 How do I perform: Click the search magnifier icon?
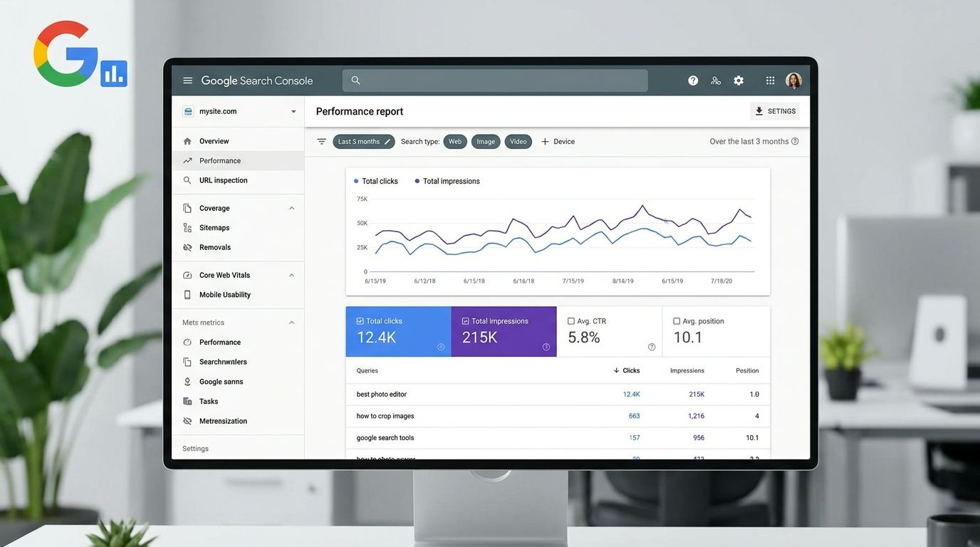tap(356, 80)
